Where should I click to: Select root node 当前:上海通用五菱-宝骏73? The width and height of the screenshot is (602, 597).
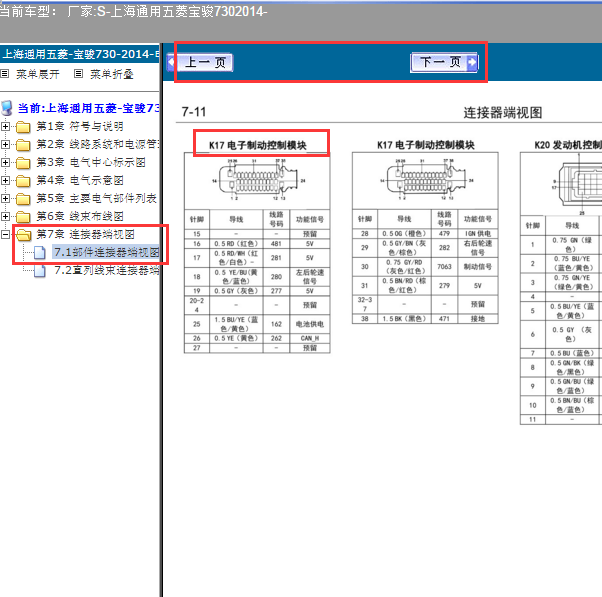[88, 108]
